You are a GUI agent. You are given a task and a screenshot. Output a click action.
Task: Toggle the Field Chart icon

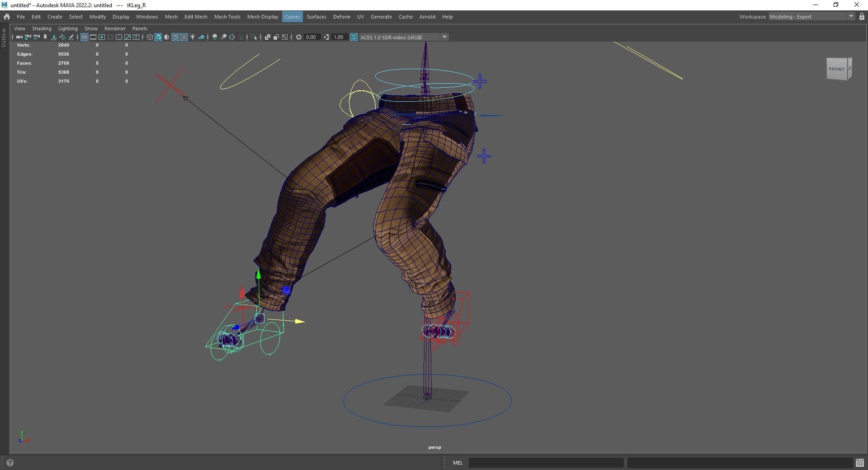pos(119,37)
